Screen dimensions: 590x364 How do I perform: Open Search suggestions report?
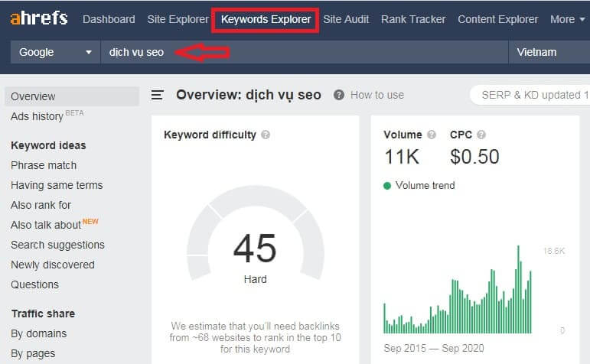point(57,245)
